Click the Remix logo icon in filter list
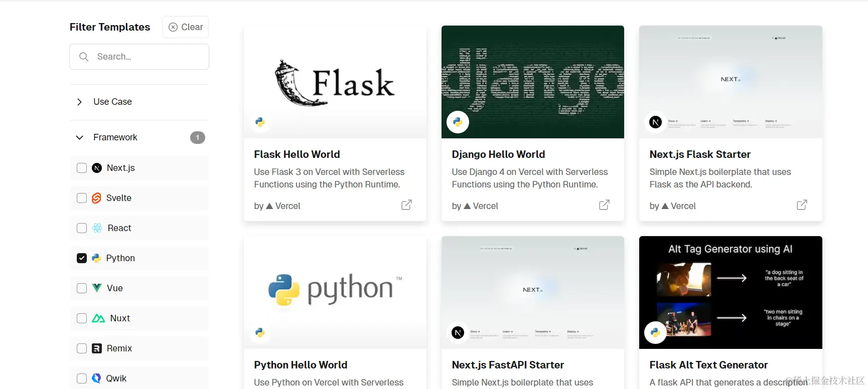This screenshot has width=868, height=389. [97, 348]
